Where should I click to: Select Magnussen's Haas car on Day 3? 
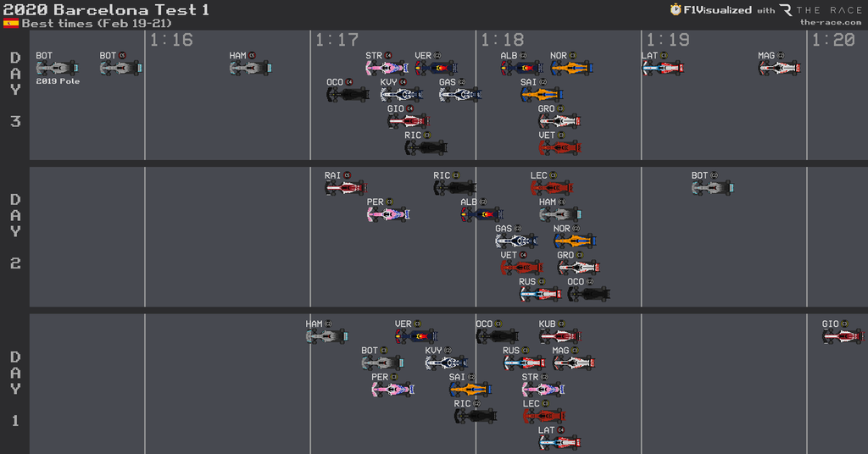click(x=780, y=68)
